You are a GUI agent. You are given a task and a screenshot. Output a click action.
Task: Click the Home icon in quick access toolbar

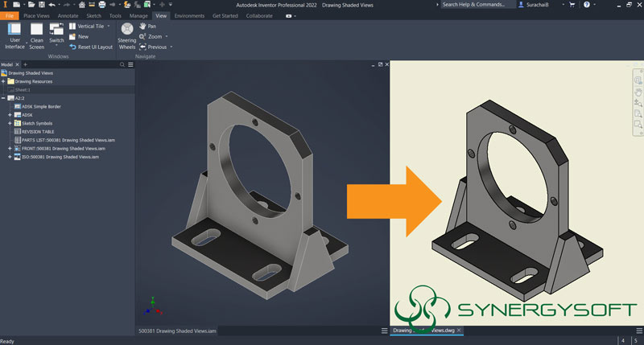click(82, 5)
